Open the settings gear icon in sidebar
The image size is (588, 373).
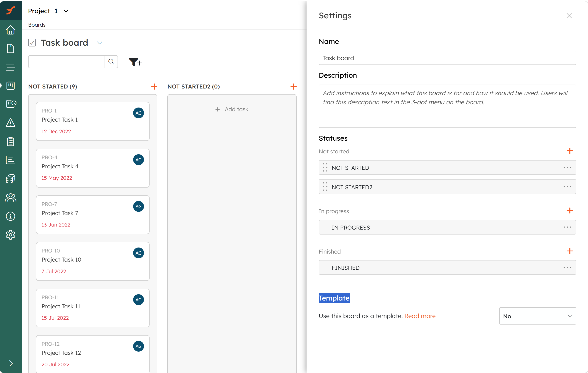tap(10, 235)
